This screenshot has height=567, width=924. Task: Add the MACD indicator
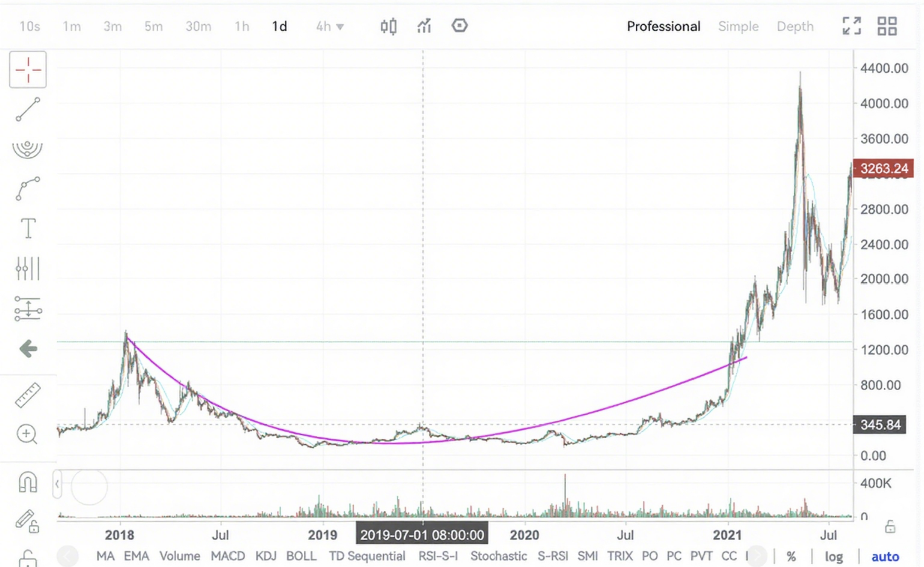coord(227,556)
